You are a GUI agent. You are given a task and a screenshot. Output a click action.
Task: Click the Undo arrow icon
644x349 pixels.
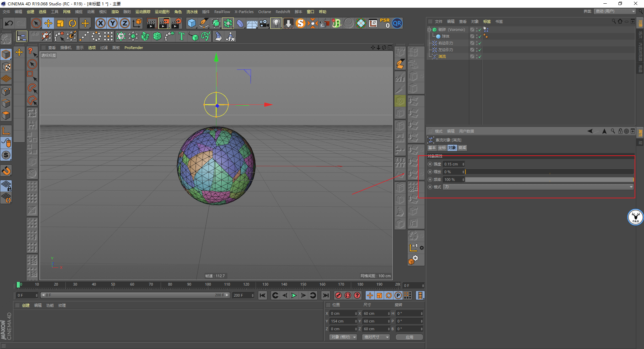9,23
